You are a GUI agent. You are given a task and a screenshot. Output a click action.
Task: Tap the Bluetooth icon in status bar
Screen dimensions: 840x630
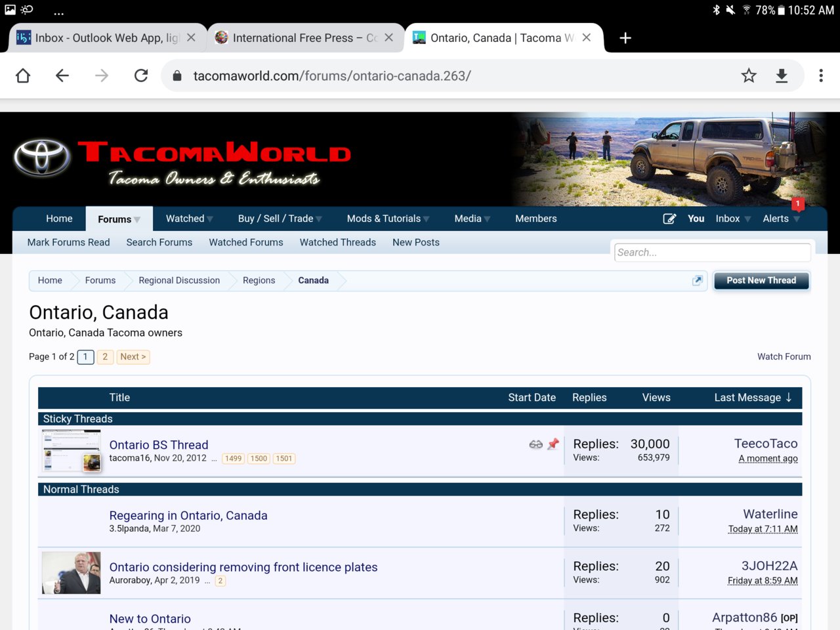716,10
